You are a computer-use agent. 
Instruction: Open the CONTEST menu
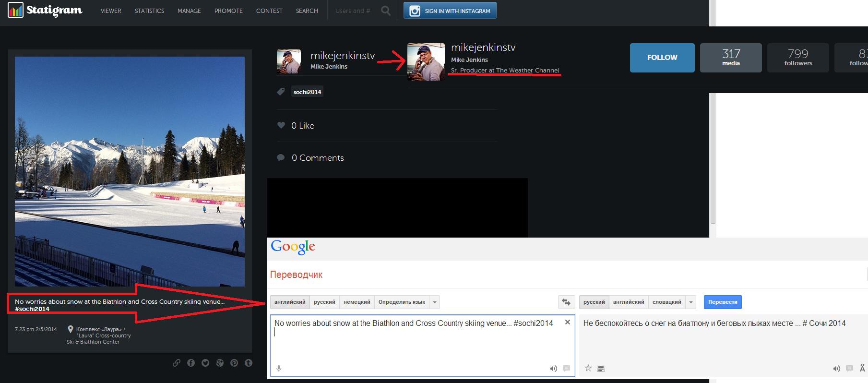click(x=269, y=11)
